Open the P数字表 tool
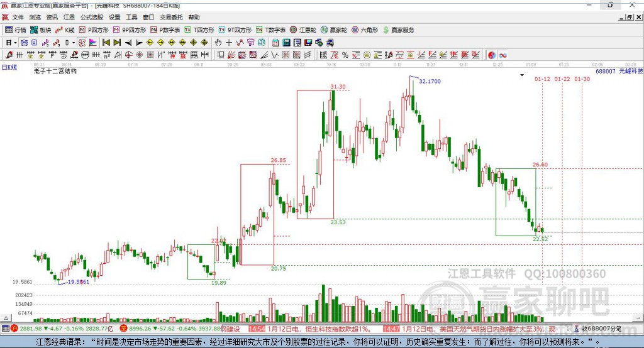Image resolution: width=644 pixels, height=348 pixels. click(165, 30)
